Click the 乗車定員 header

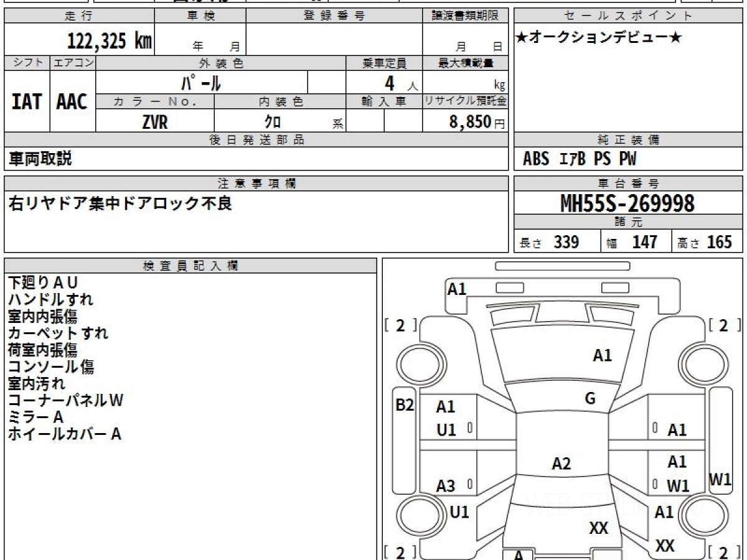coord(384,63)
